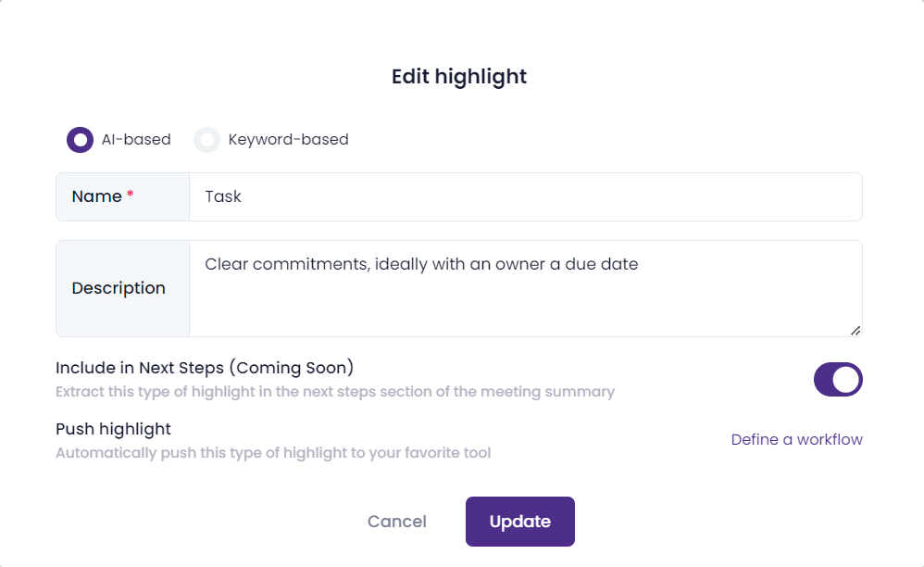Click the "Automatically push this type" helper text
The width and height of the screenshot is (924, 567).
[x=273, y=453]
